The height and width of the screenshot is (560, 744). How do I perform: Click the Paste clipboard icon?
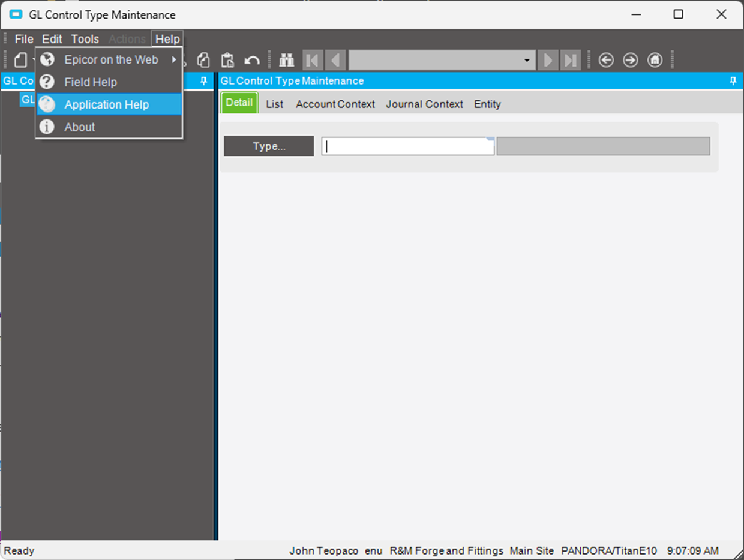click(x=227, y=60)
